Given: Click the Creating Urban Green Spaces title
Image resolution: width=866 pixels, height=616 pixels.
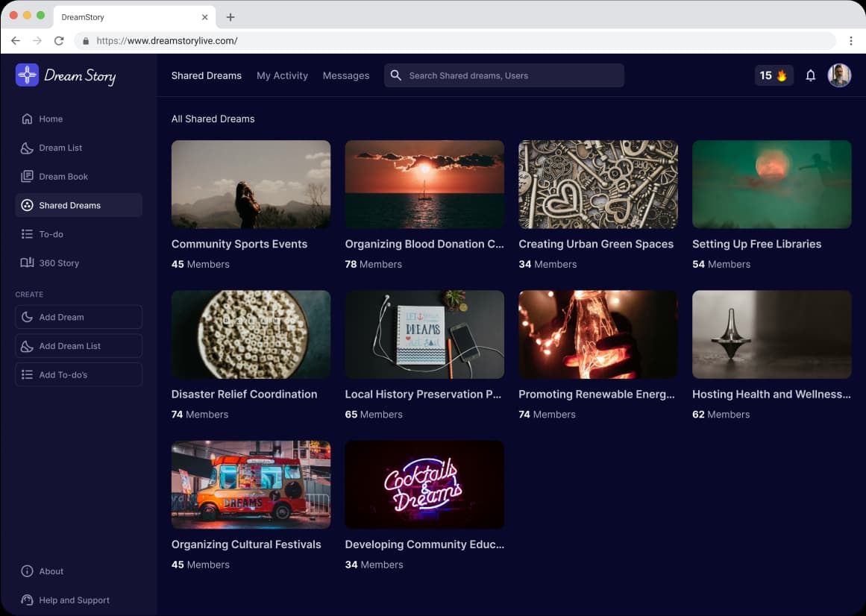Looking at the screenshot, I should (596, 244).
